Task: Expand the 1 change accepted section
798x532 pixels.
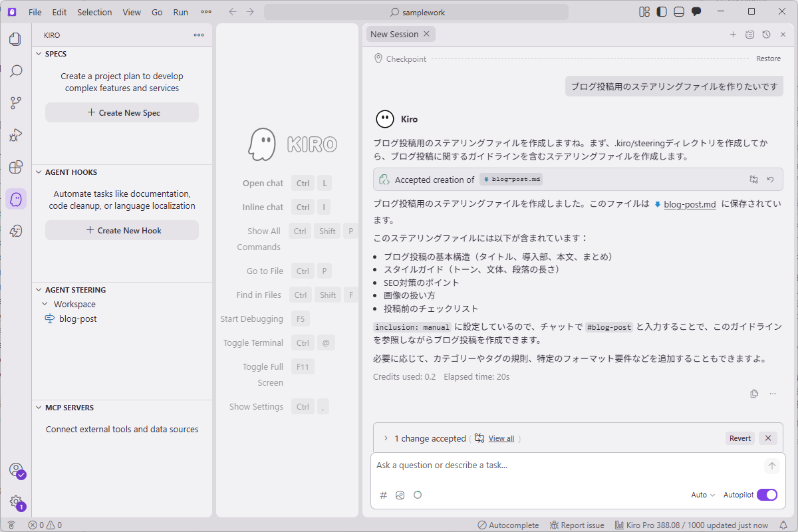Action: 386,438
